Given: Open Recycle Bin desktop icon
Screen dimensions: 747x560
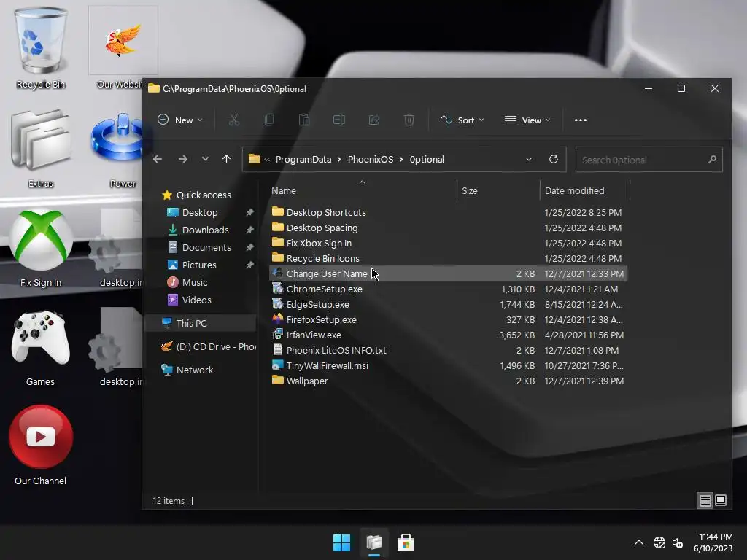Looking at the screenshot, I should 41,47.
